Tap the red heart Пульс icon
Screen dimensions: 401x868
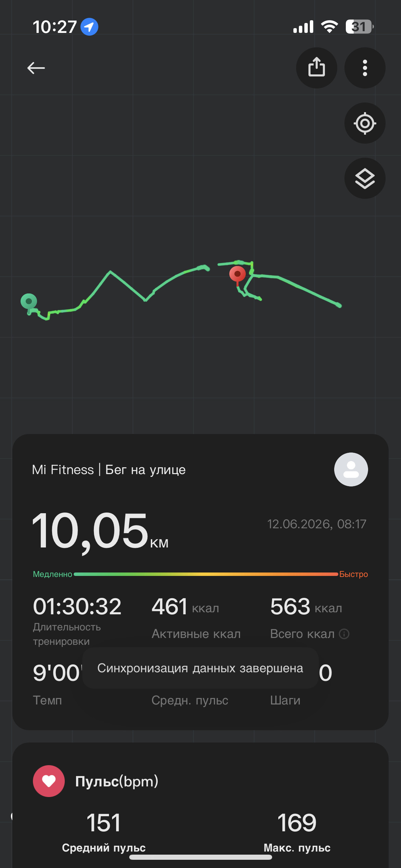point(49,781)
